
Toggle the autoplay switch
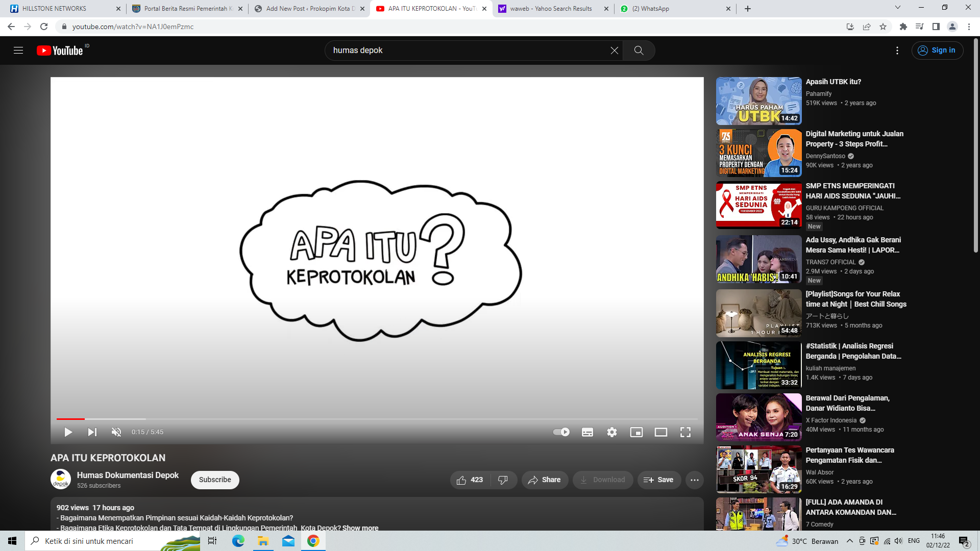coord(561,432)
